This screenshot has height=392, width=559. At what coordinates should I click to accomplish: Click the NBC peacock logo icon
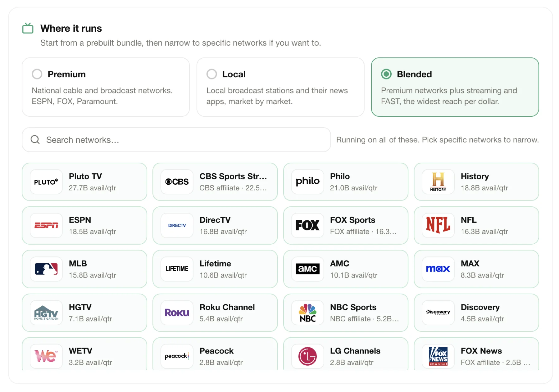(x=307, y=313)
